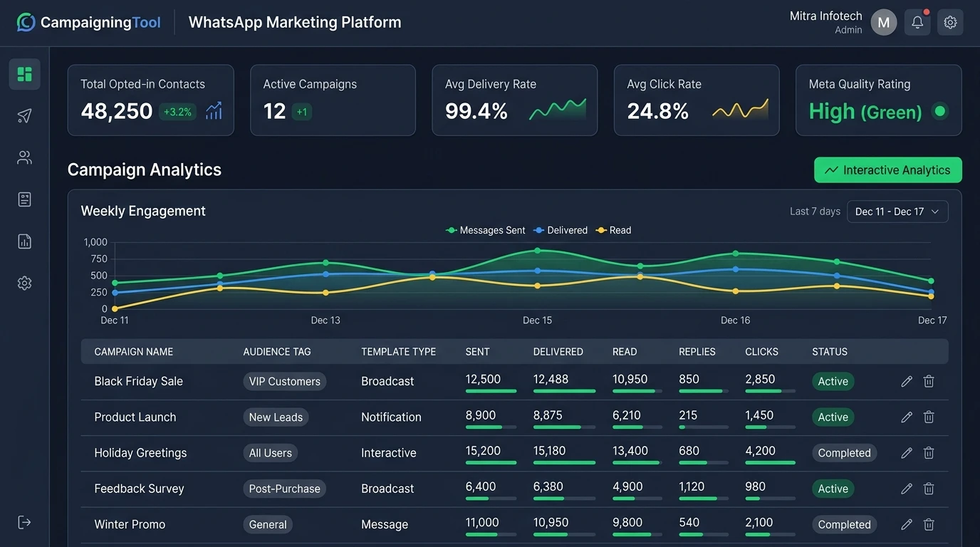Delete the Feedback Survey campaign
The width and height of the screenshot is (980, 547).
point(929,489)
